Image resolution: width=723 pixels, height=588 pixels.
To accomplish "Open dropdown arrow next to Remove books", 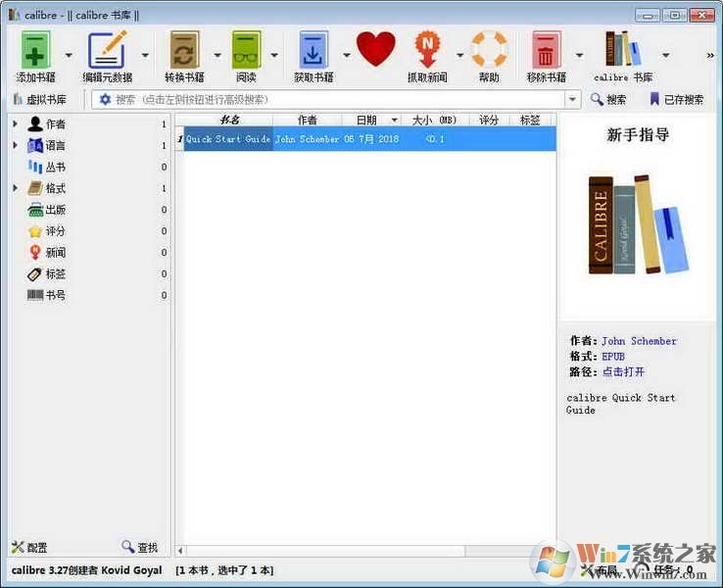I will coord(580,55).
